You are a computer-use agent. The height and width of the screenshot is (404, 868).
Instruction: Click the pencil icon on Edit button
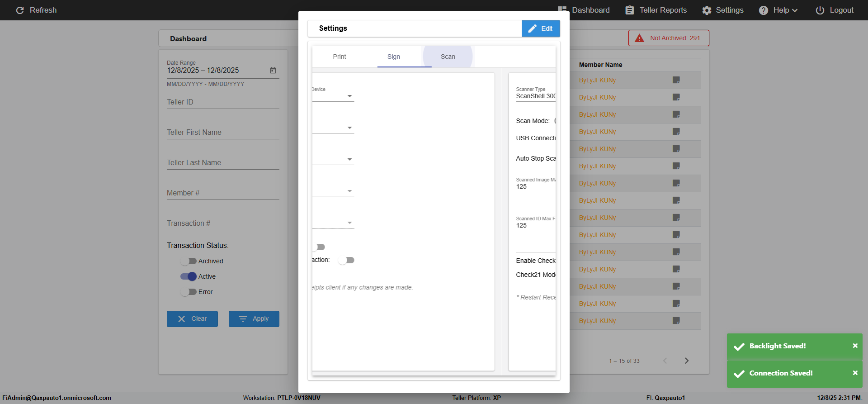533,29
